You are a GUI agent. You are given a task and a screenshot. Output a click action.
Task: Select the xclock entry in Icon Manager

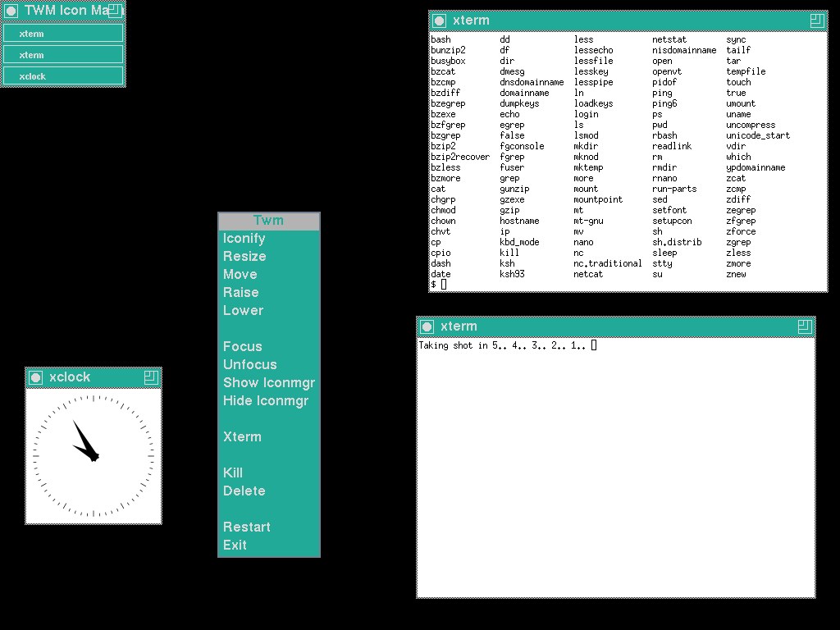point(62,76)
